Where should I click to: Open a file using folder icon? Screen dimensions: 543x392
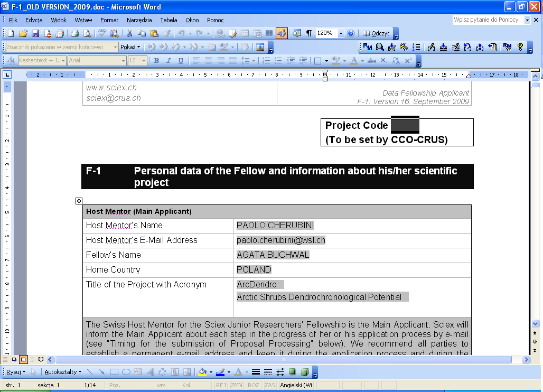click(23, 33)
